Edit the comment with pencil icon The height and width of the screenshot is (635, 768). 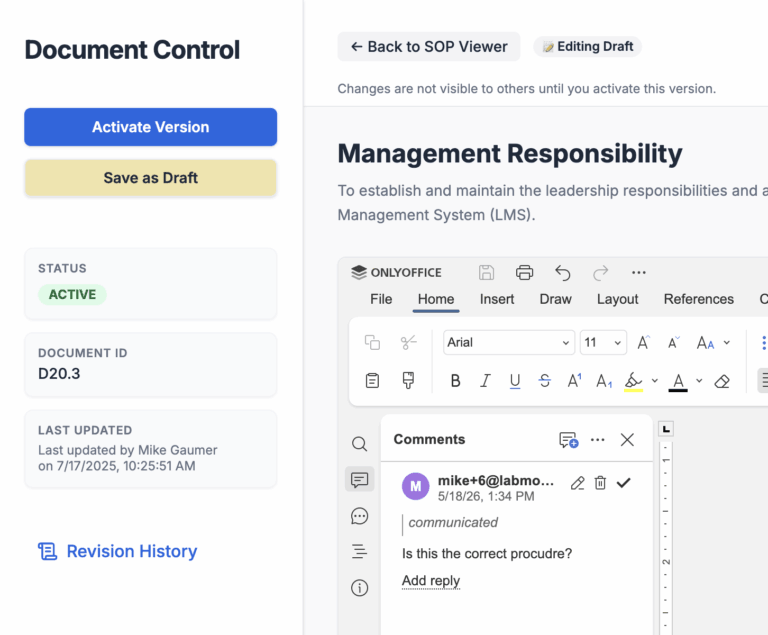(577, 483)
